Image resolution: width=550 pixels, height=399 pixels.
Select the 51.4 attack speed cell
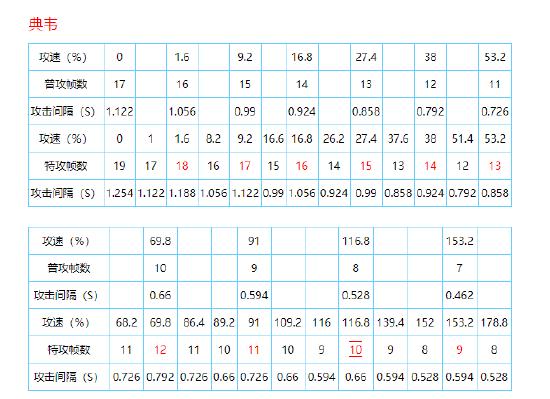[x=462, y=139]
